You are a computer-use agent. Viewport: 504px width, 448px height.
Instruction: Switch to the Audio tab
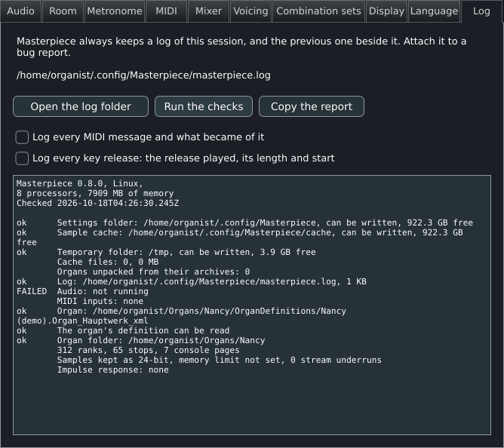(x=21, y=11)
